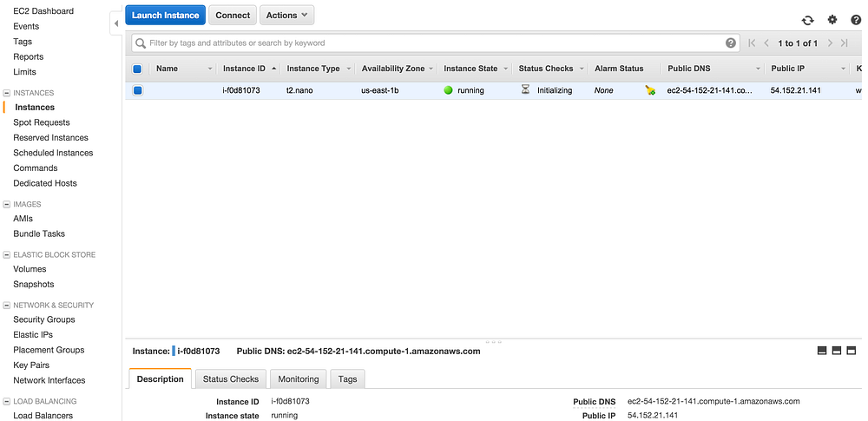The height and width of the screenshot is (421, 868).
Task: Open Events in the sidebar
Action: 26,26
